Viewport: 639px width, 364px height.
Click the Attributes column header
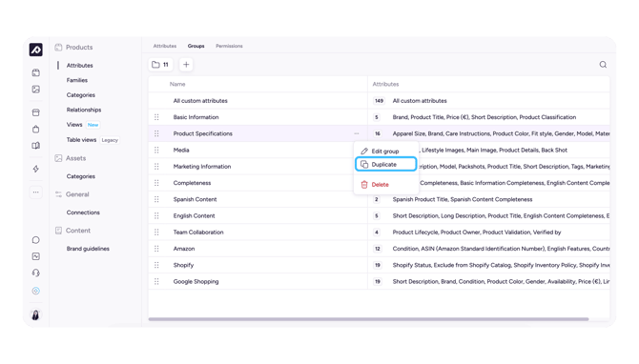pyautogui.click(x=385, y=84)
